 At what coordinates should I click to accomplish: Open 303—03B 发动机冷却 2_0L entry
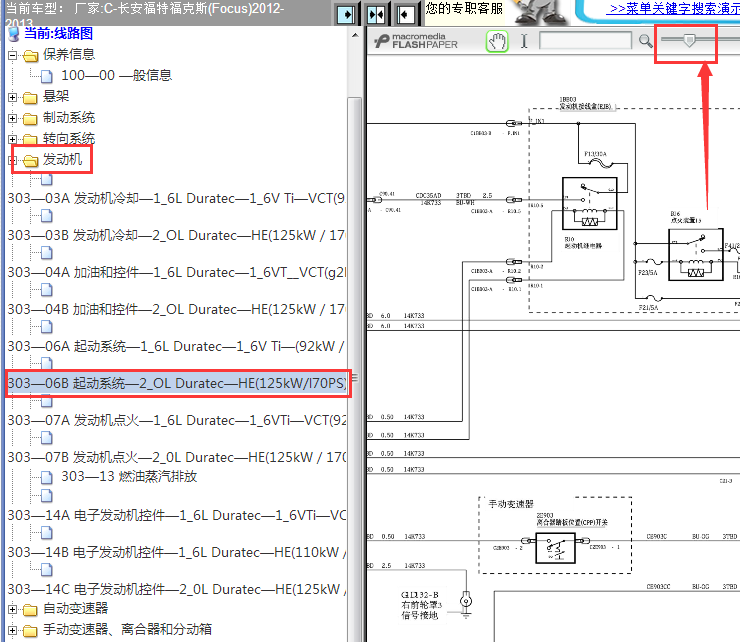click(177, 235)
